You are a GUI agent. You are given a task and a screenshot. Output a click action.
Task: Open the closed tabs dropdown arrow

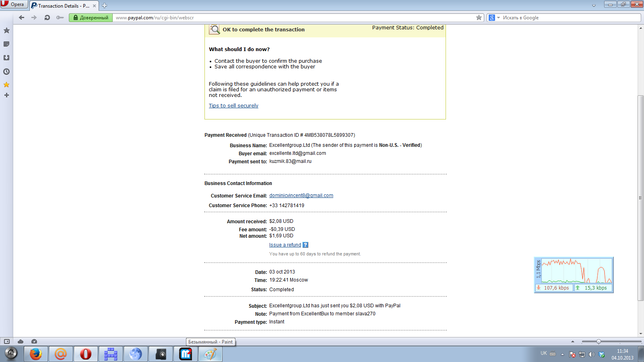(x=594, y=6)
